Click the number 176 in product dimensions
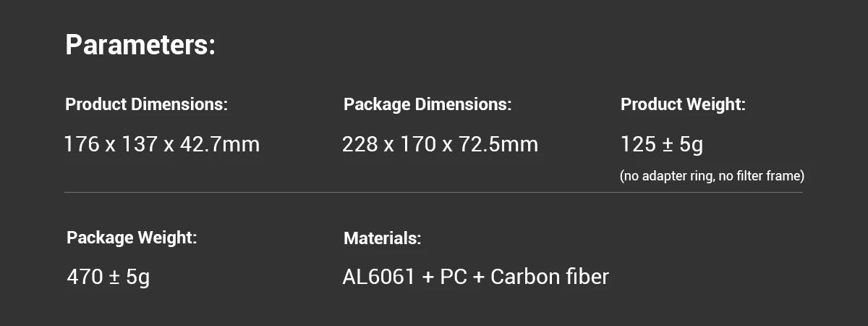The image size is (868, 326). tap(80, 144)
